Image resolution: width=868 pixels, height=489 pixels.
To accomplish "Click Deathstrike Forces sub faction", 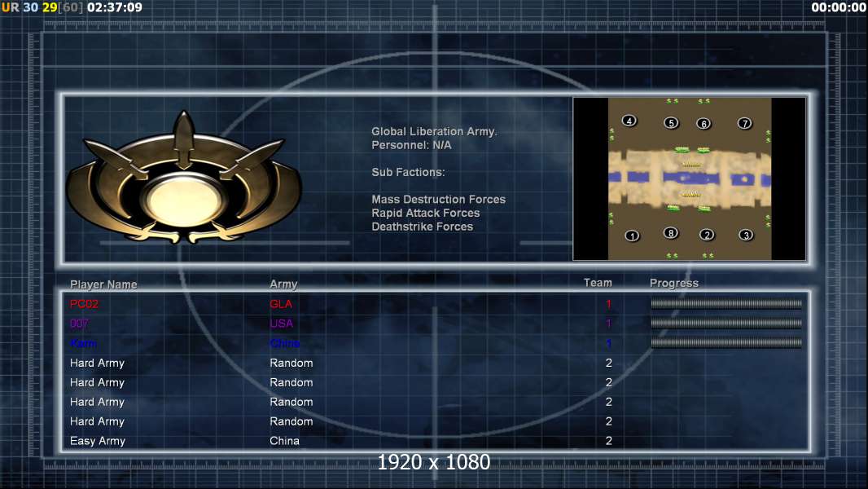I will (x=422, y=227).
